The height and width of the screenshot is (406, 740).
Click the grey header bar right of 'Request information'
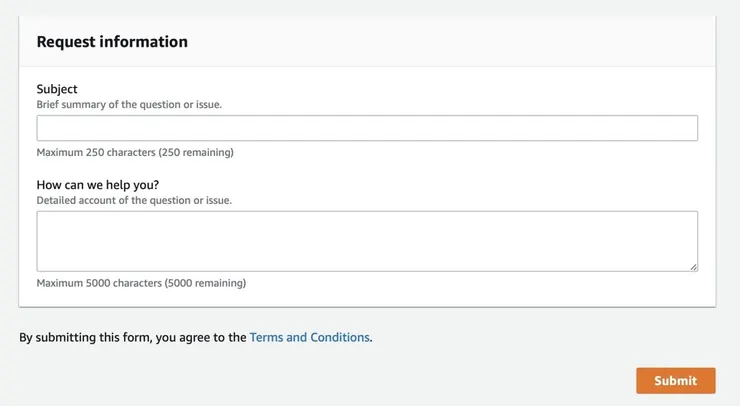450,42
